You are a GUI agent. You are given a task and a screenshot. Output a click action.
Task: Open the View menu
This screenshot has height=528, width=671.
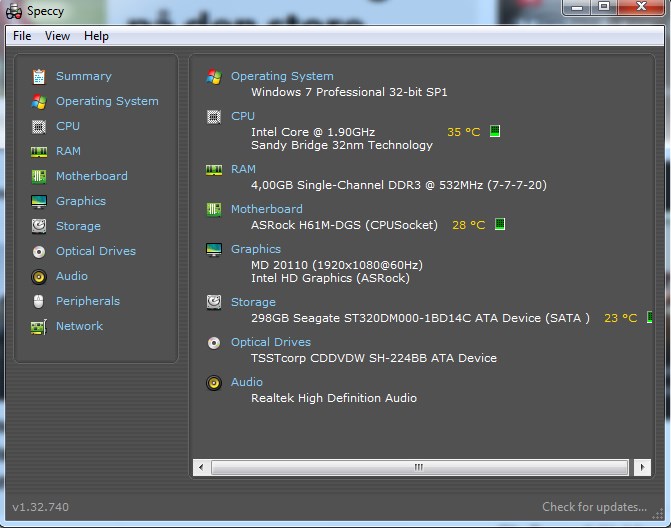(x=57, y=36)
